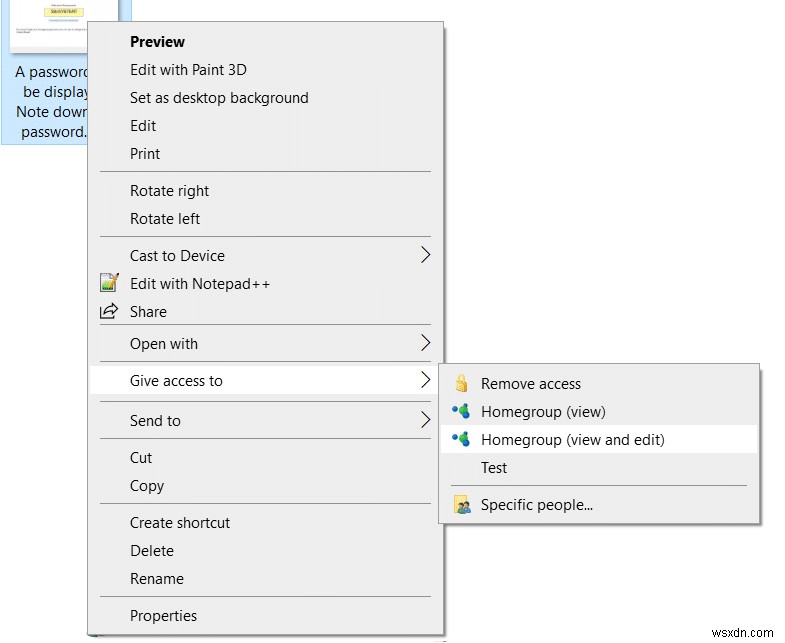Click the Notepad++ icon in context menu
785x643 pixels.
point(110,283)
